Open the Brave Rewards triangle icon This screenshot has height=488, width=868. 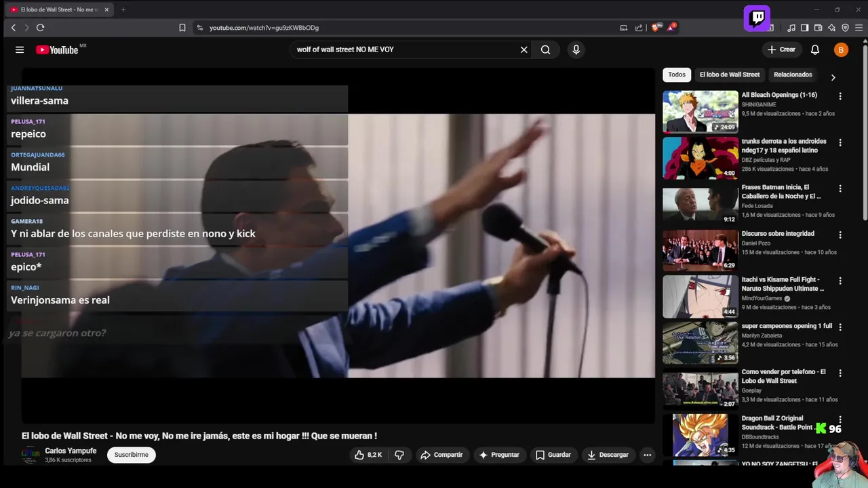[x=671, y=28]
